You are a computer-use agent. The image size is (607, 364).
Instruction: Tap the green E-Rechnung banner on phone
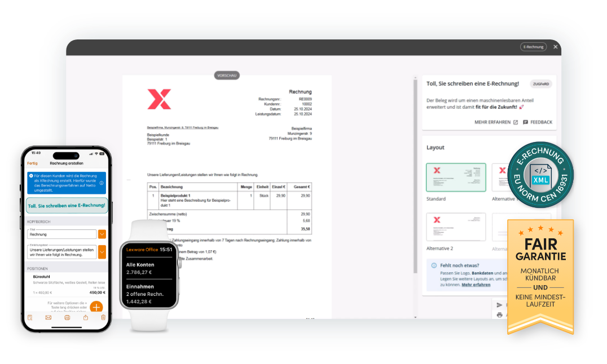[67, 206]
